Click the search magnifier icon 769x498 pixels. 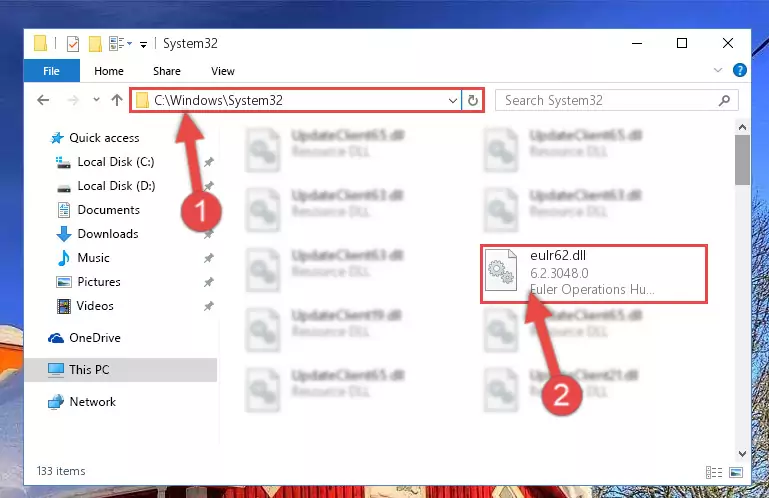724,101
